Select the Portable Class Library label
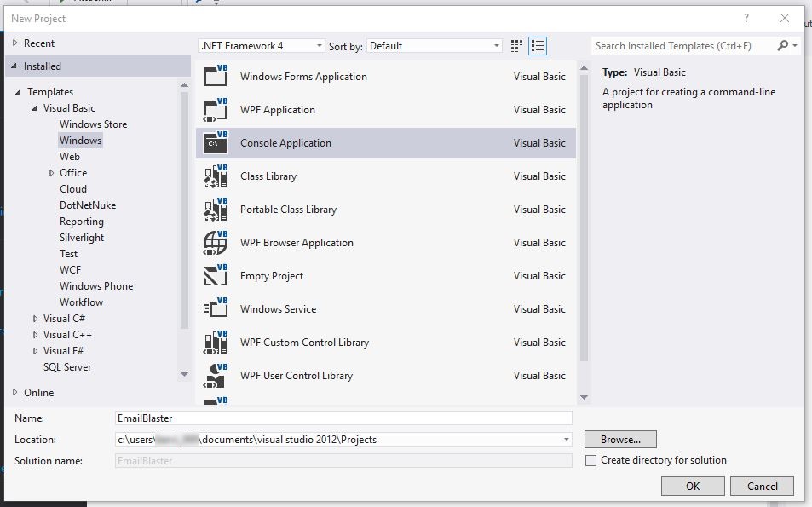The height and width of the screenshot is (507, 812). click(289, 210)
